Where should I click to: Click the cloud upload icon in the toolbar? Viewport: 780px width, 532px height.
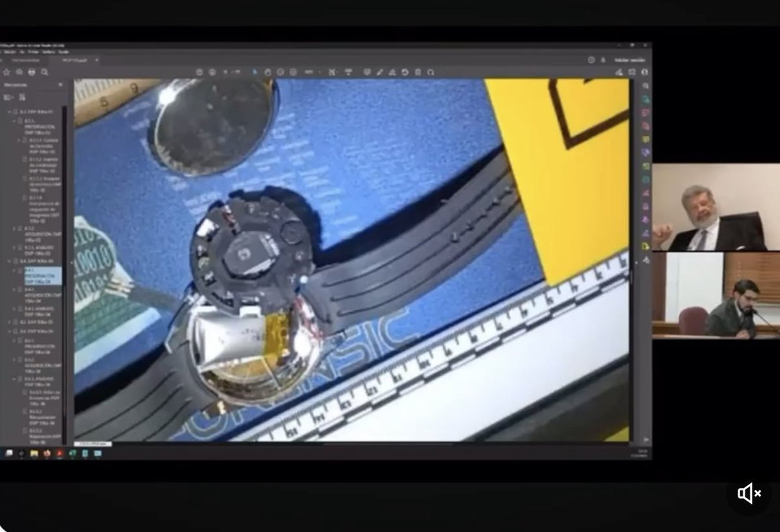(20, 72)
